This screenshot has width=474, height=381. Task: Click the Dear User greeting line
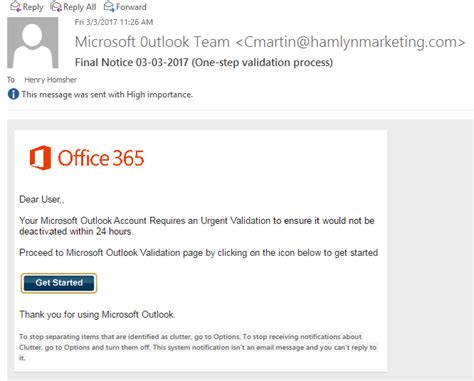click(42, 200)
